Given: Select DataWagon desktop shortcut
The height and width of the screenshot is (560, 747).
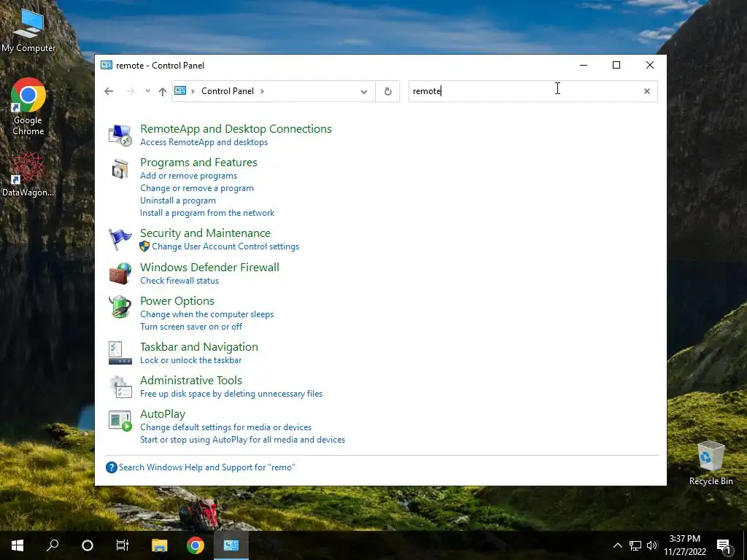Looking at the screenshot, I should pos(28,174).
